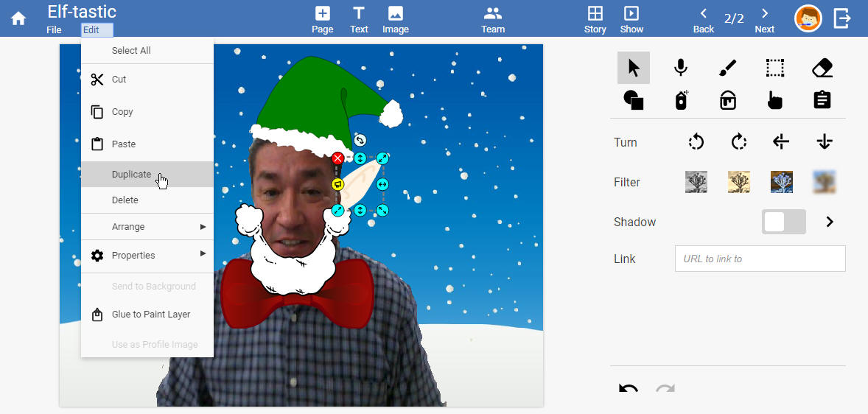Viewport: 868px width, 414px height.
Task: Open Story view
Action: point(595,20)
